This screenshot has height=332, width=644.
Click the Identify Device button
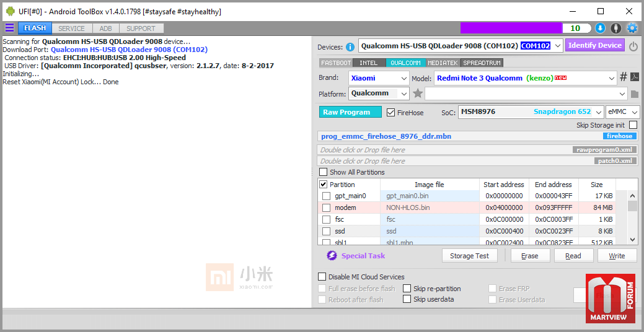pyautogui.click(x=594, y=45)
